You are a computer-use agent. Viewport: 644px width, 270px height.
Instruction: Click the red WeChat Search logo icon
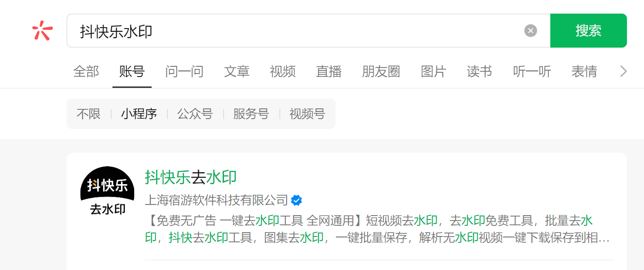42,31
